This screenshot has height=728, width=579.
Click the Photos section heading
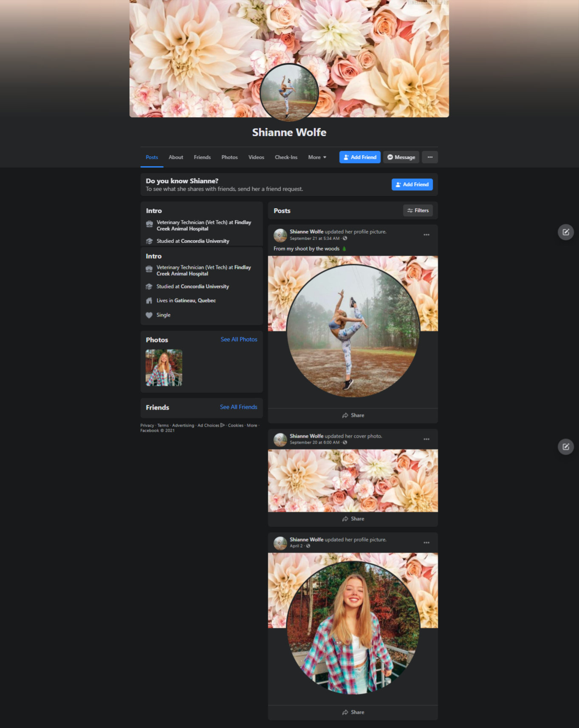tap(157, 340)
